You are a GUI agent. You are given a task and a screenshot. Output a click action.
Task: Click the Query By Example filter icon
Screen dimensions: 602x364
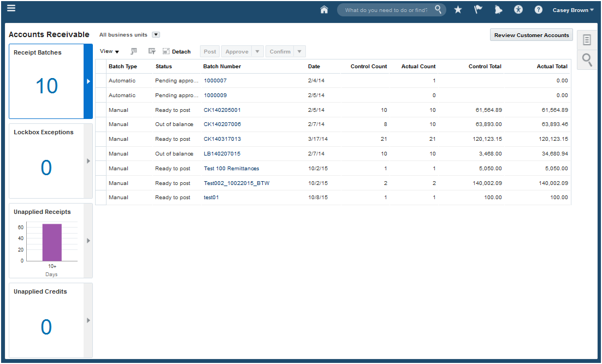152,51
